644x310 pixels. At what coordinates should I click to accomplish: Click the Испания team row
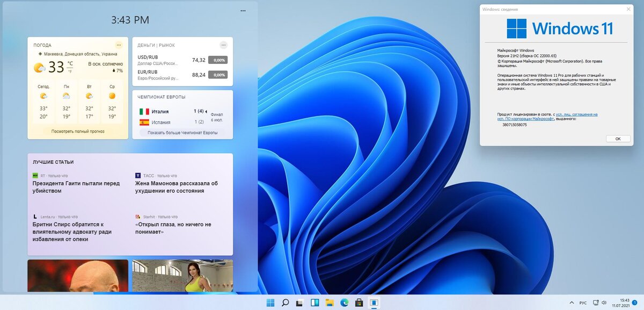[x=173, y=122]
